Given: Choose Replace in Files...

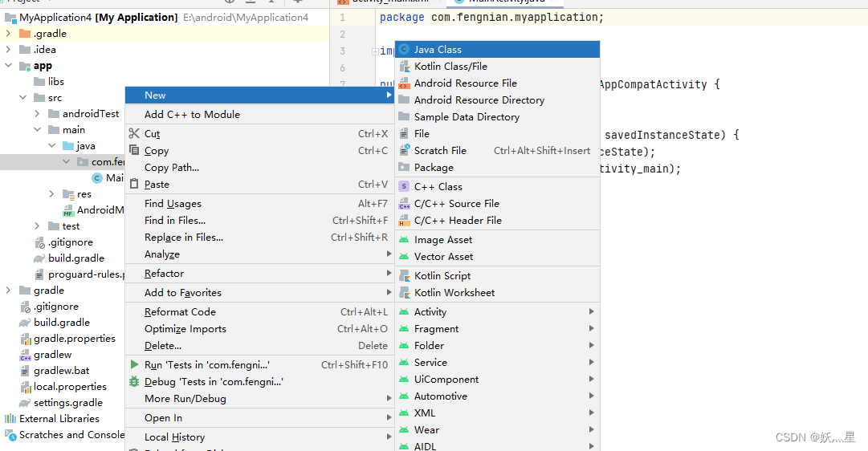Looking at the screenshot, I should coord(259,238).
